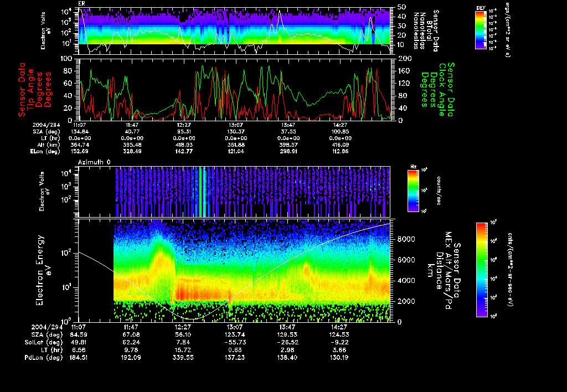Select the 'ER' panel title
Viewport: 567px width, 392px height.
(81, 4)
